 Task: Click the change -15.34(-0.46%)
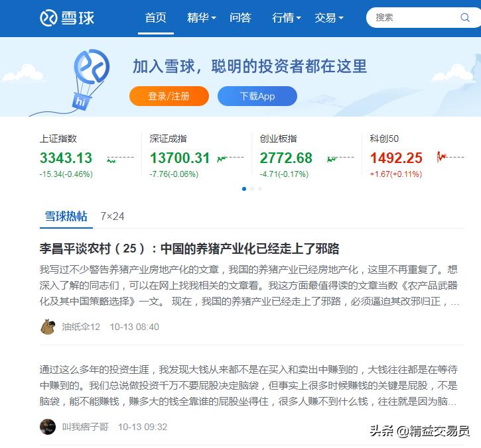(x=66, y=174)
